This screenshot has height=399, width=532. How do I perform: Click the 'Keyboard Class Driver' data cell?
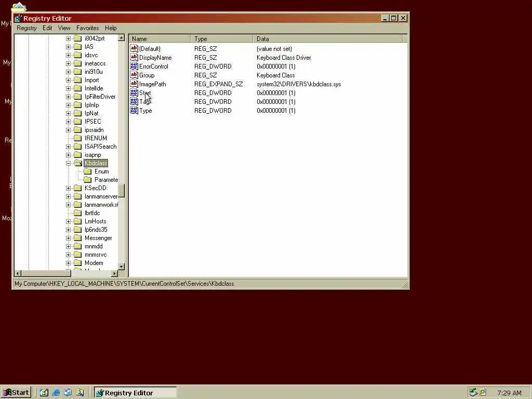pyautogui.click(x=284, y=57)
